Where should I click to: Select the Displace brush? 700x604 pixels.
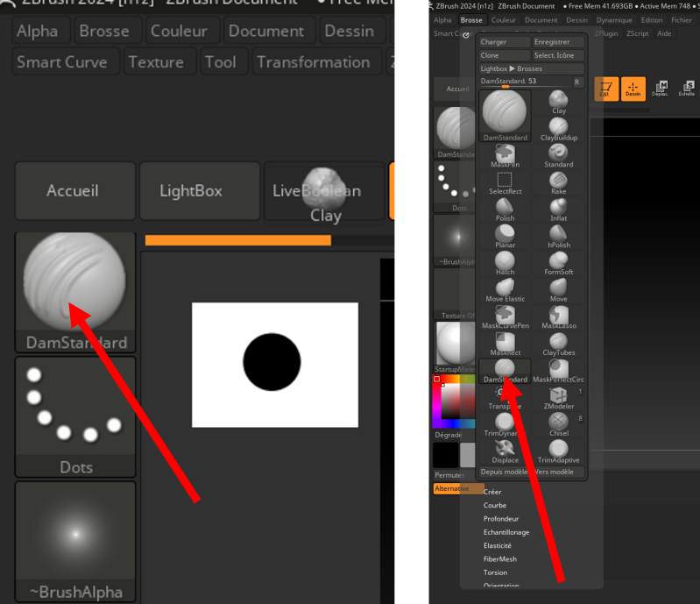coord(505,451)
